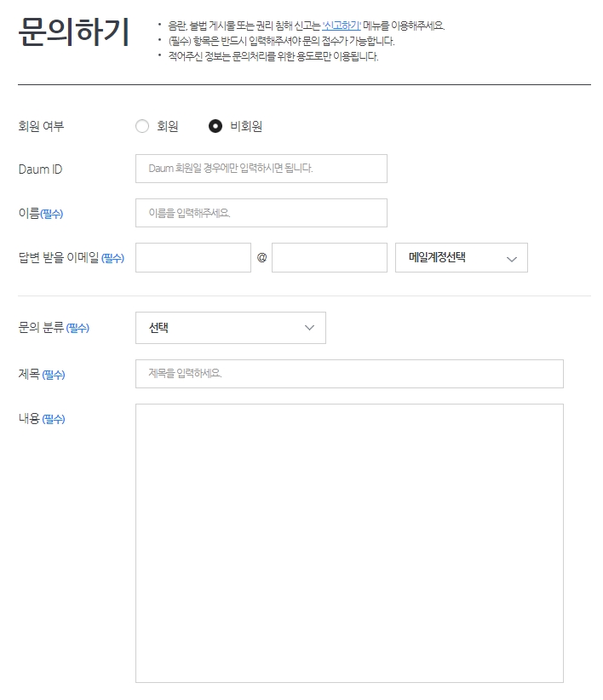Click the 내용 content textarea

349,543
